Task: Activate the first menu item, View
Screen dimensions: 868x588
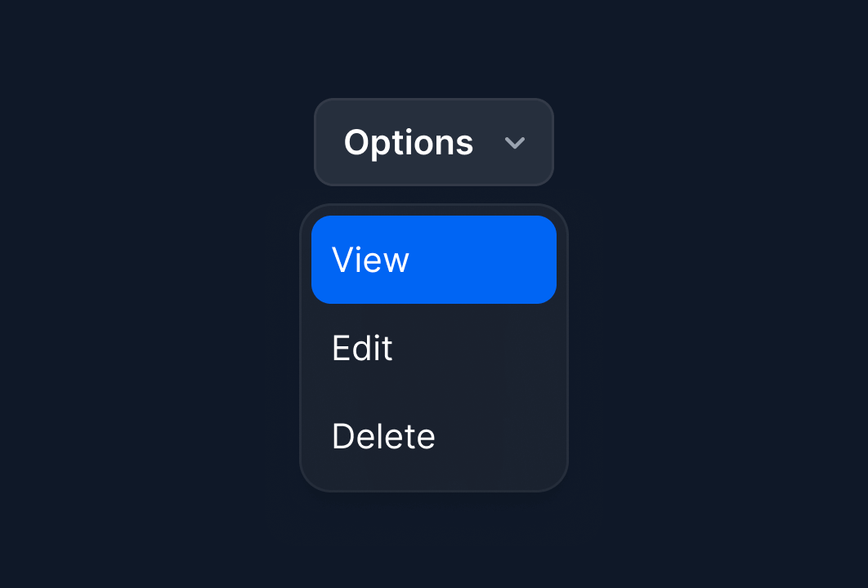Action: (434, 260)
